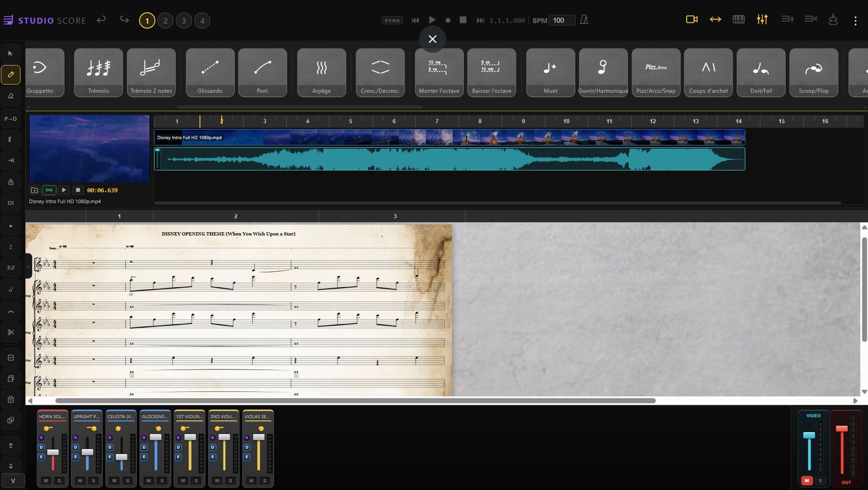
Task: Stop playback in top transport
Action: 463,20
